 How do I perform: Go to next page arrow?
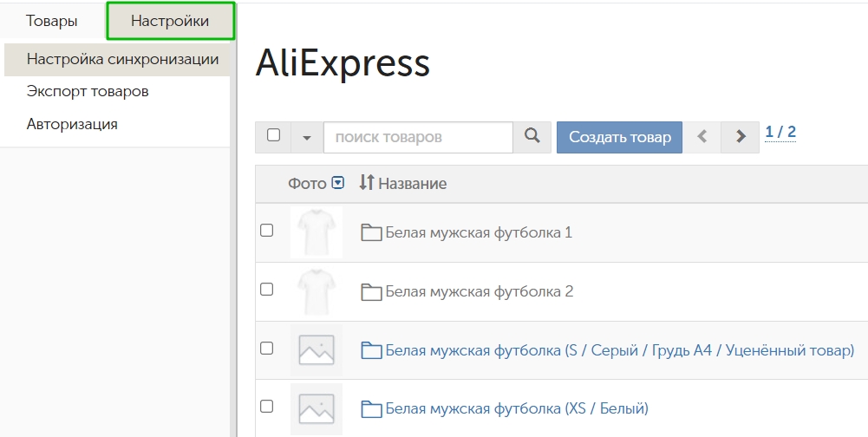(x=741, y=137)
